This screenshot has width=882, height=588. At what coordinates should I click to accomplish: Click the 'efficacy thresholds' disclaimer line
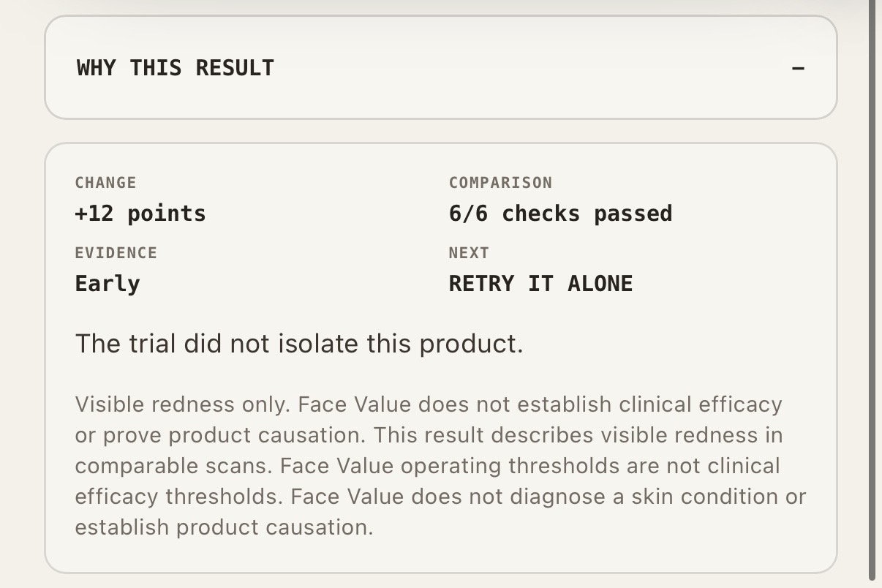(x=440, y=497)
